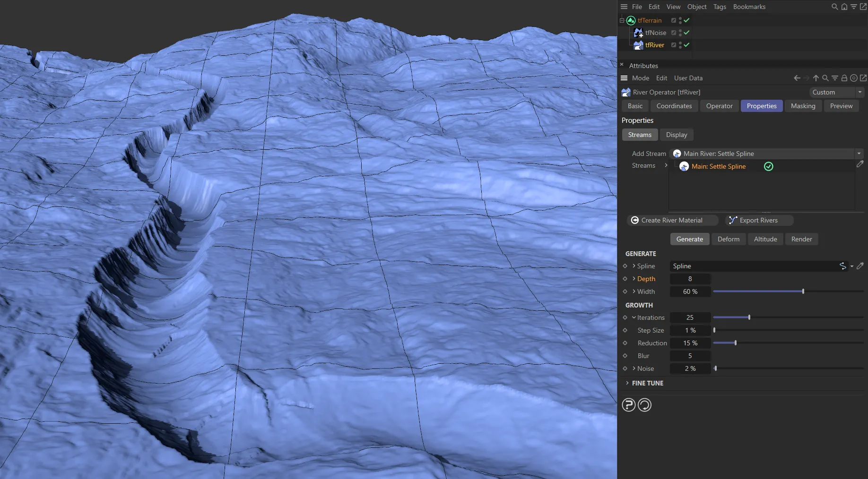Click the tfTerrain object icon

coord(631,21)
